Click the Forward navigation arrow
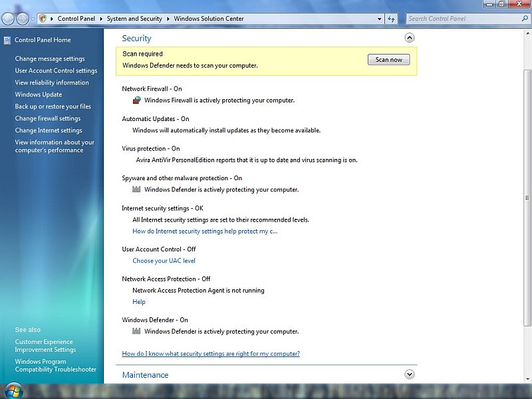 pyautogui.click(x=23, y=19)
